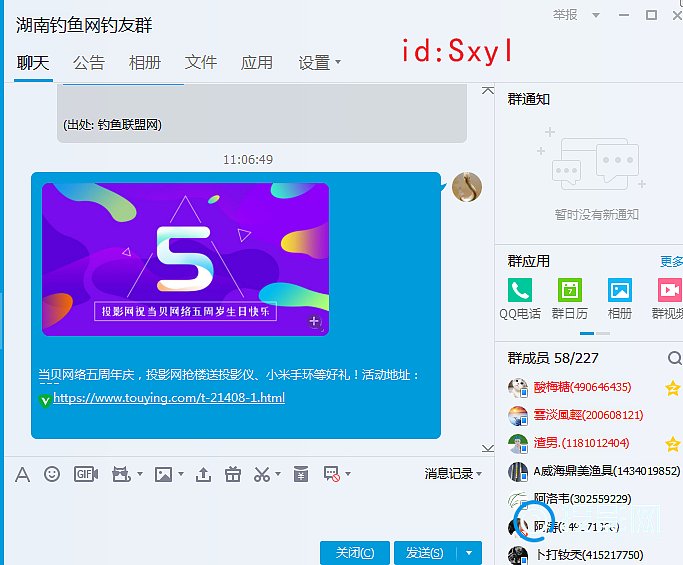This screenshot has height=565, width=683.
Task: Select member 阿洛韦(302559229)
Action: tap(582, 499)
